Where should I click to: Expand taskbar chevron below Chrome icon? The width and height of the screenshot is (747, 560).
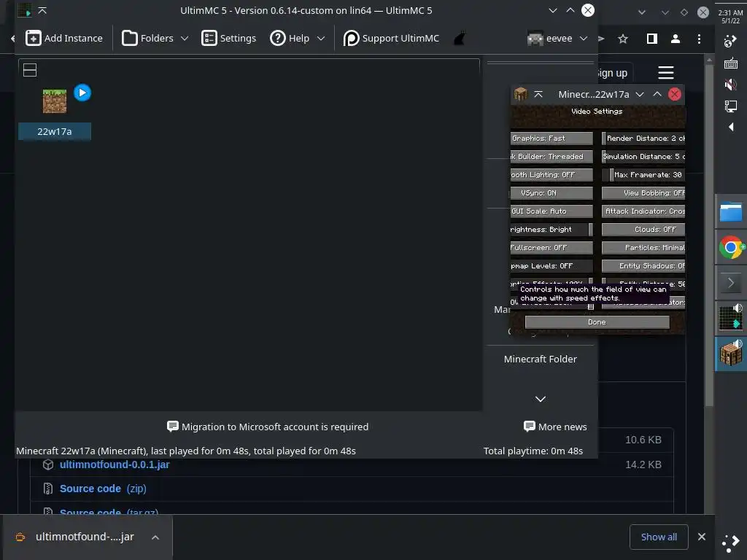click(x=731, y=283)
